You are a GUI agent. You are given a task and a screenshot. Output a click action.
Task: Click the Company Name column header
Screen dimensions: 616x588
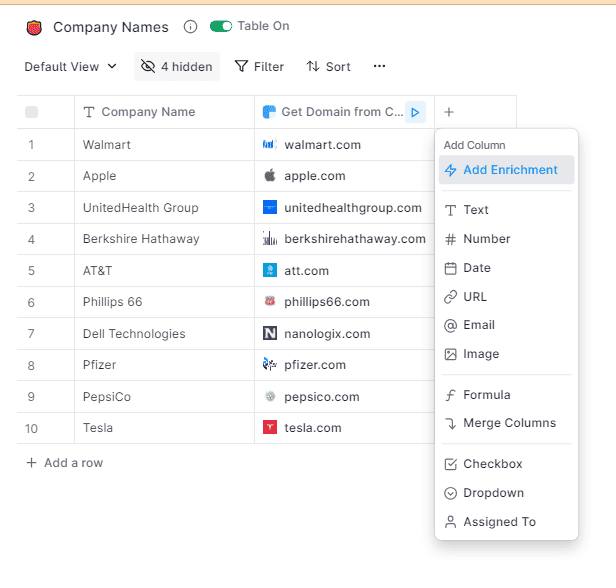(164, 112)
